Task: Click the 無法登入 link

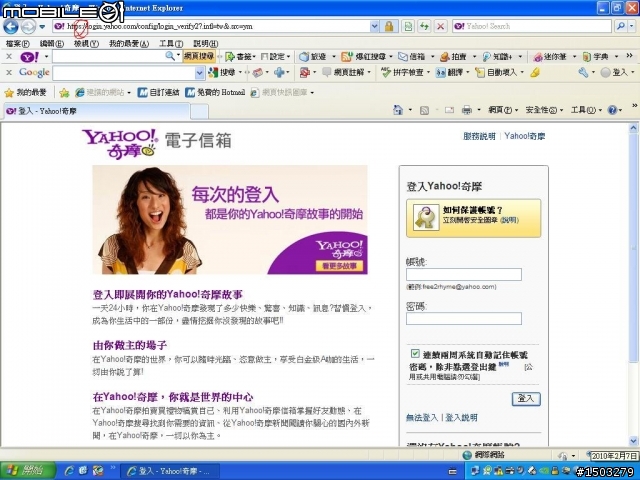Action: [422, 418]
